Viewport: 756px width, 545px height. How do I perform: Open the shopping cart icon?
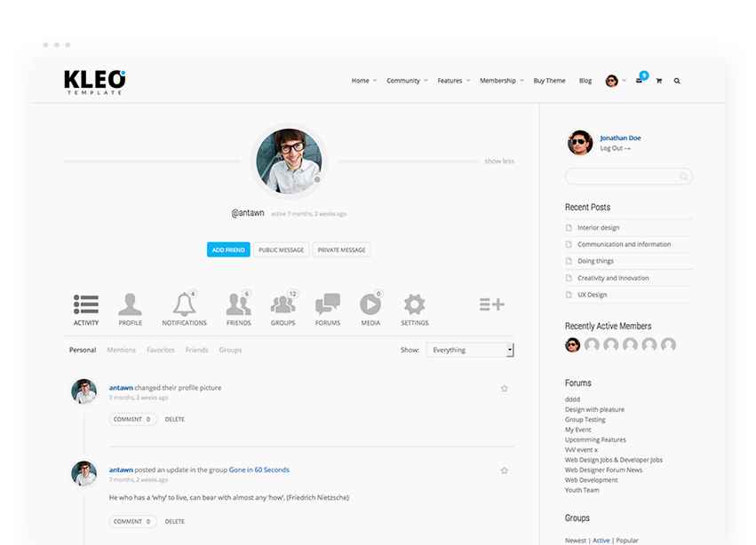[x=658, y=81]
